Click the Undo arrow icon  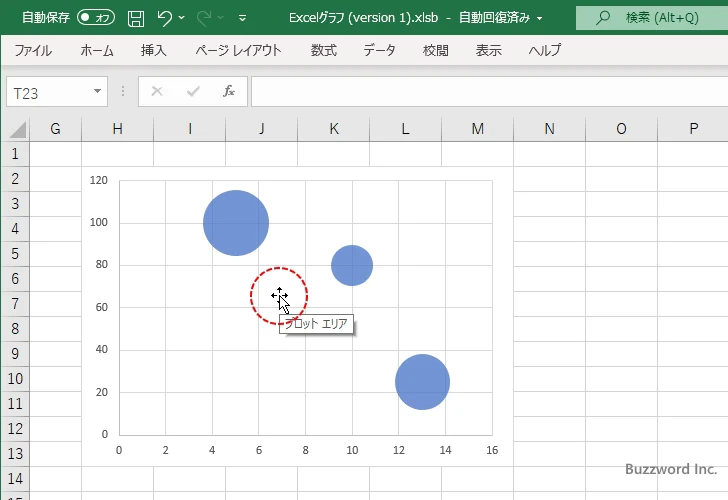164,18
